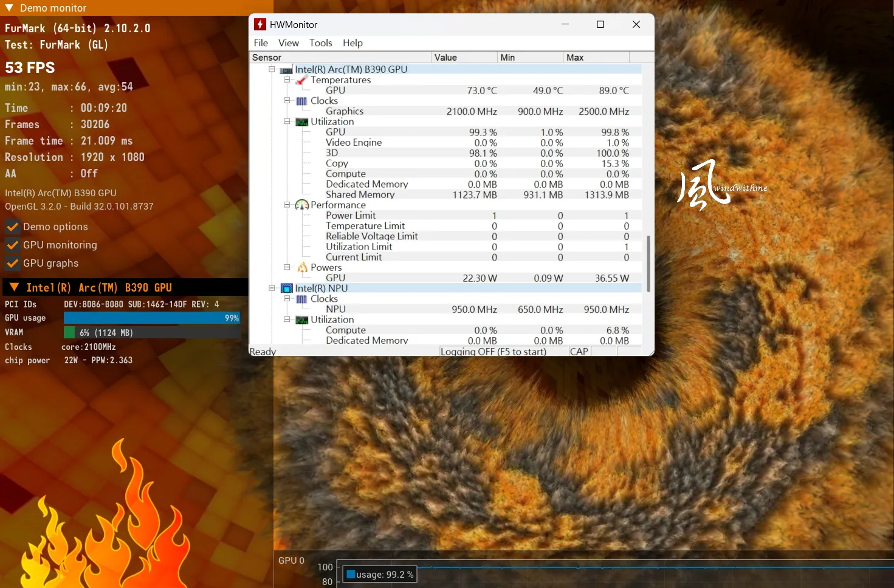Collapse the GPU Temperatures node

click(287, 80)
